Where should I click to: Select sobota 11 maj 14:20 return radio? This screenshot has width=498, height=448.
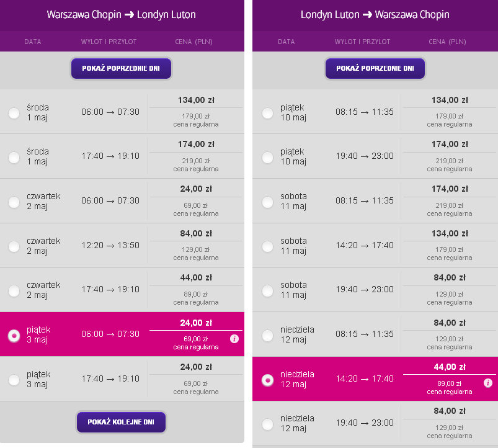(267, 246)
